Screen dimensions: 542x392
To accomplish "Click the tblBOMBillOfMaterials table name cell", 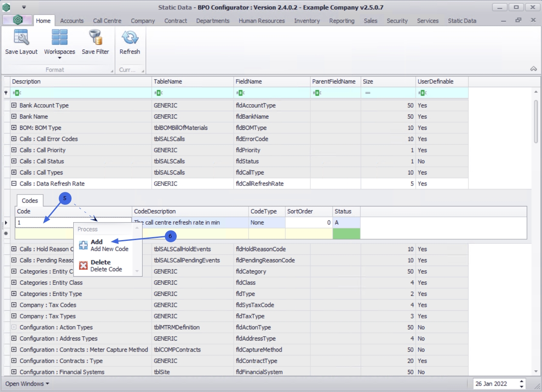I will tap(192, 128).
